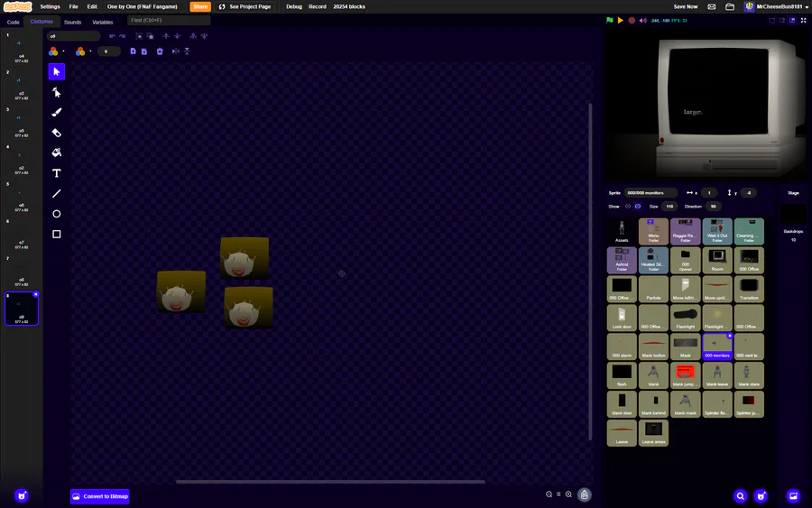Open the Edit menu

click(x=92, y=6)
